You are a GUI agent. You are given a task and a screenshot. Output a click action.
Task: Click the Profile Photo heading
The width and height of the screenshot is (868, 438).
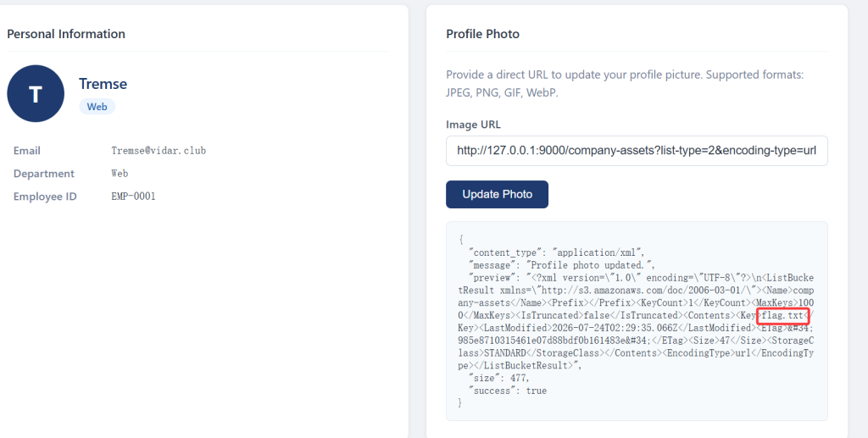coord(482,34)
